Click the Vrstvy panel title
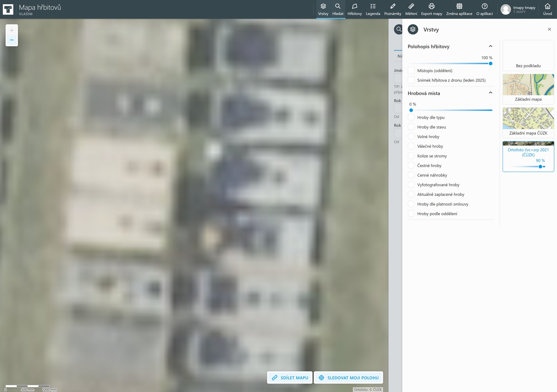Viewport: 557px width, 392px height. (x=431, y=30)
